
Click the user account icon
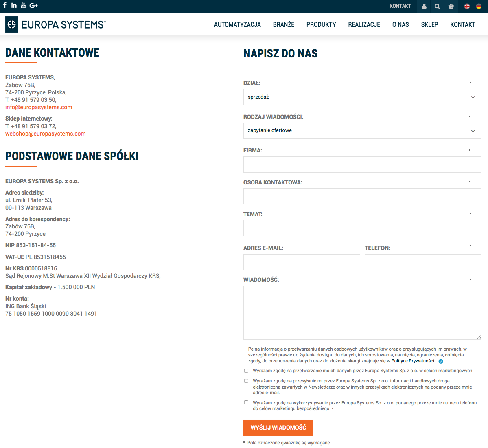pos(424,6)
